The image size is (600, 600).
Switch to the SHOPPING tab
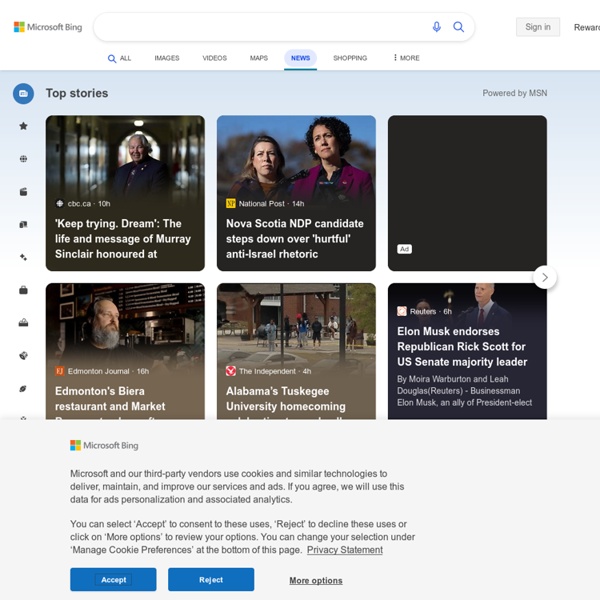click(350, 58)
